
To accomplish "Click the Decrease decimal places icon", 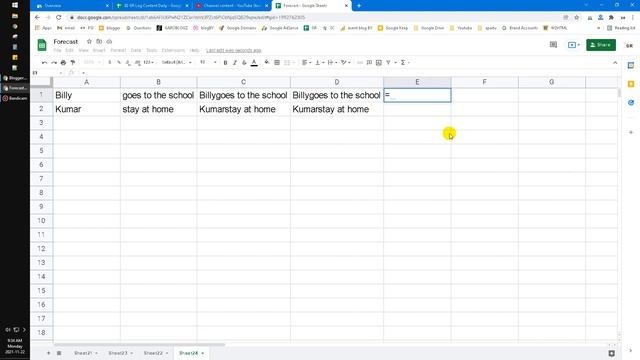I will click(128, 62).
